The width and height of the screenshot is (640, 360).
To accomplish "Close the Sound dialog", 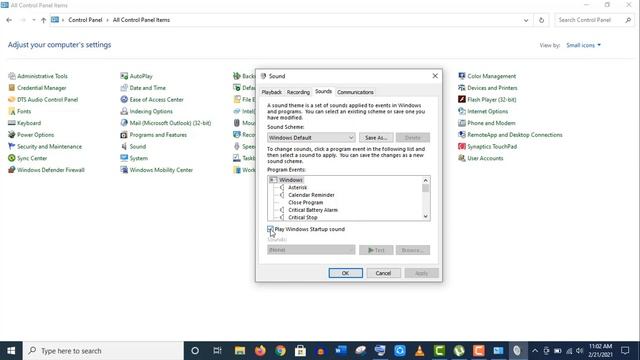I will coord(435,76).
